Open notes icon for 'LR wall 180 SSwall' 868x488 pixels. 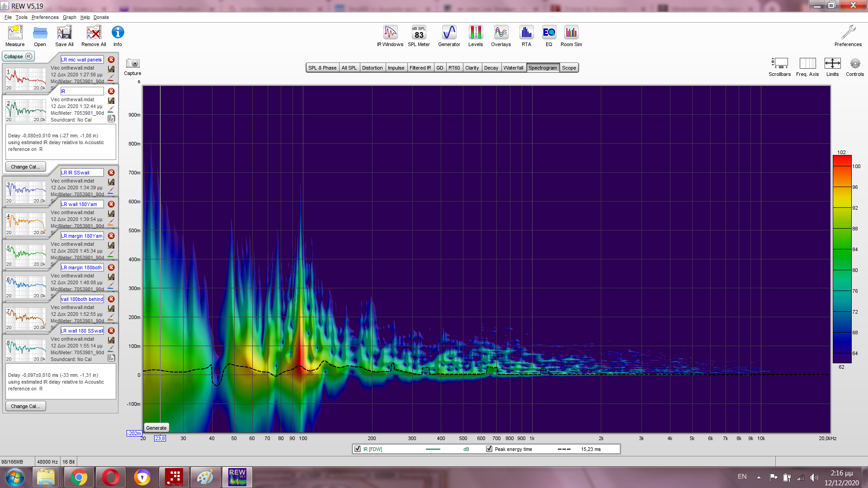pos(111,358)
